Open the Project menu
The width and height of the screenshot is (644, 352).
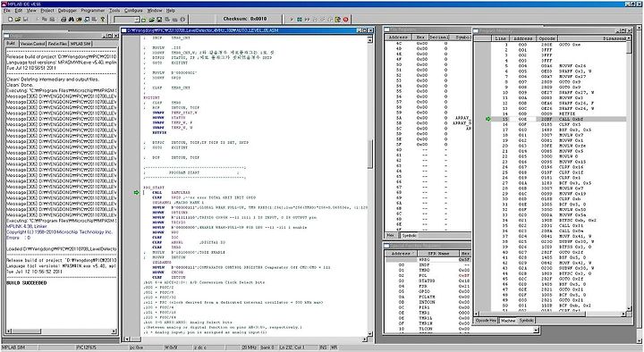(47, 10)
